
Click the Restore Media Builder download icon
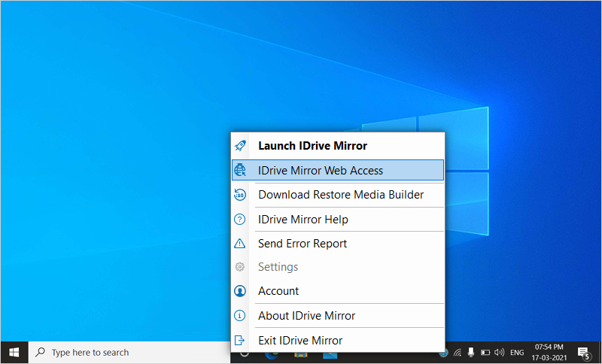tap(240, 195)
